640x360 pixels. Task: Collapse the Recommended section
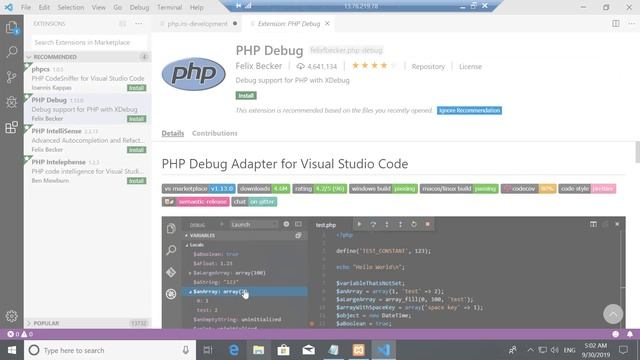tap(87, 57)
